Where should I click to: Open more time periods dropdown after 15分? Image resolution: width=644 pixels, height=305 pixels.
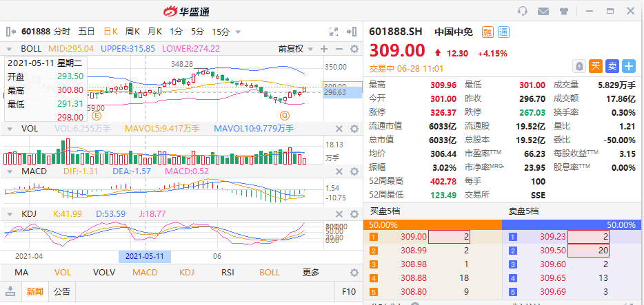(238, 32)
